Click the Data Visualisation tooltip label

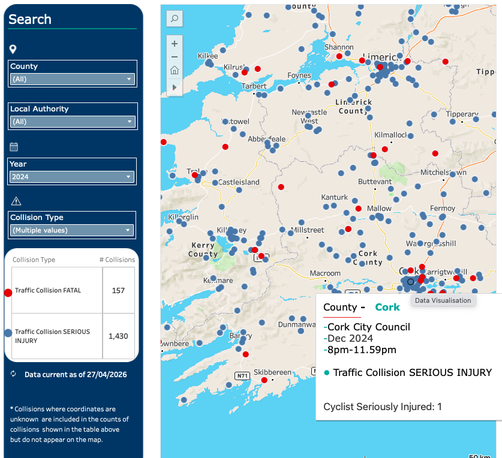pos(443,300)
